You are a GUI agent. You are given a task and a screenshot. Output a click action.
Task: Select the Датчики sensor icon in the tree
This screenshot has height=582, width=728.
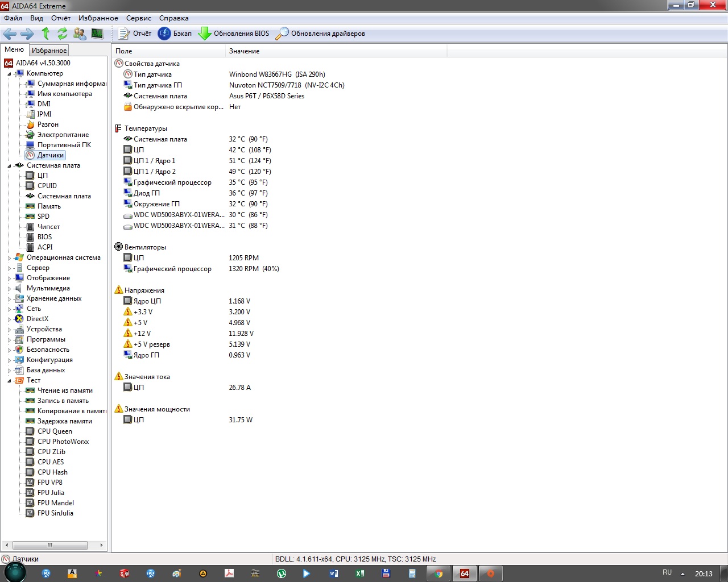click(31, 155)
